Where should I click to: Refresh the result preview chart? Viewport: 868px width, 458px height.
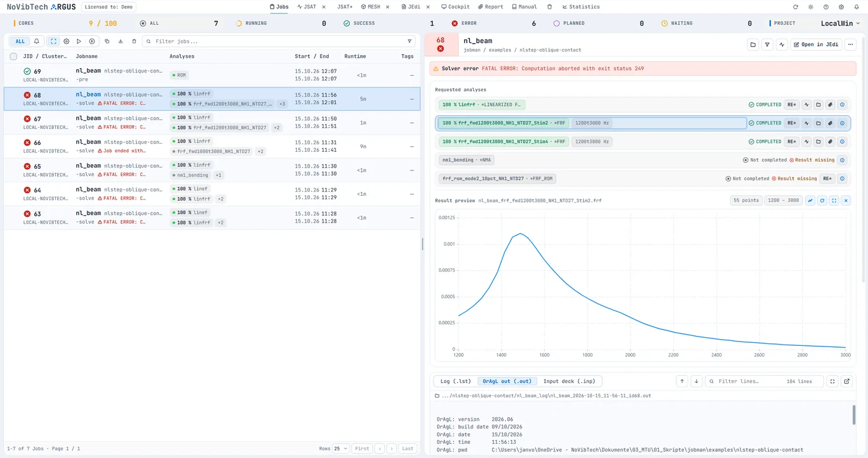(822, 201)
